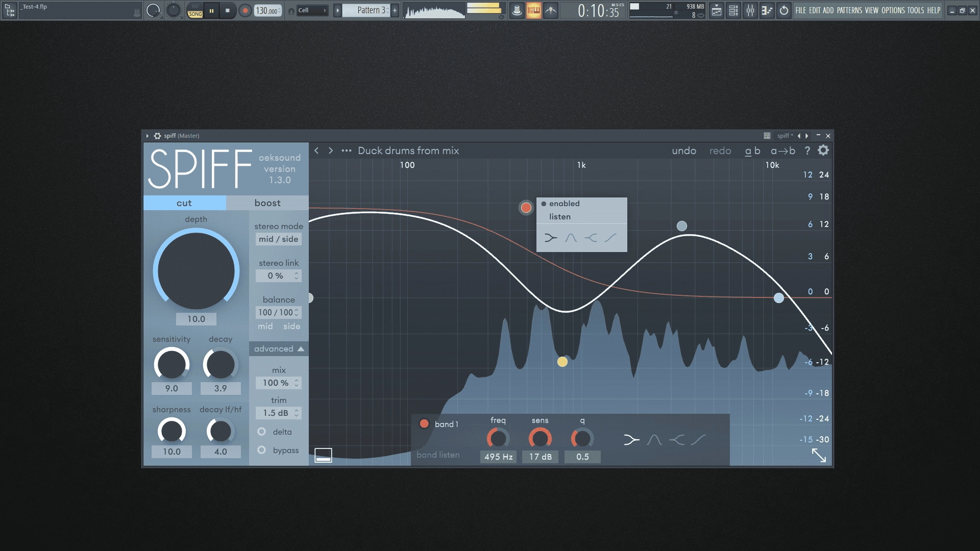The height and width of the screenshot is (551, 980).
Task: Click the circular-arrow undo history icon
Action: click(784, 10)
